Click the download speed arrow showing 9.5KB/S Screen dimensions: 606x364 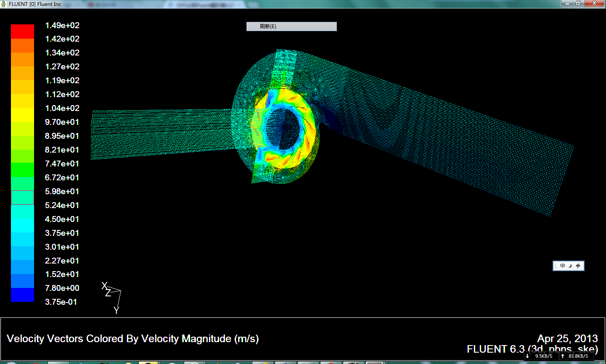(x=527, y=356)
